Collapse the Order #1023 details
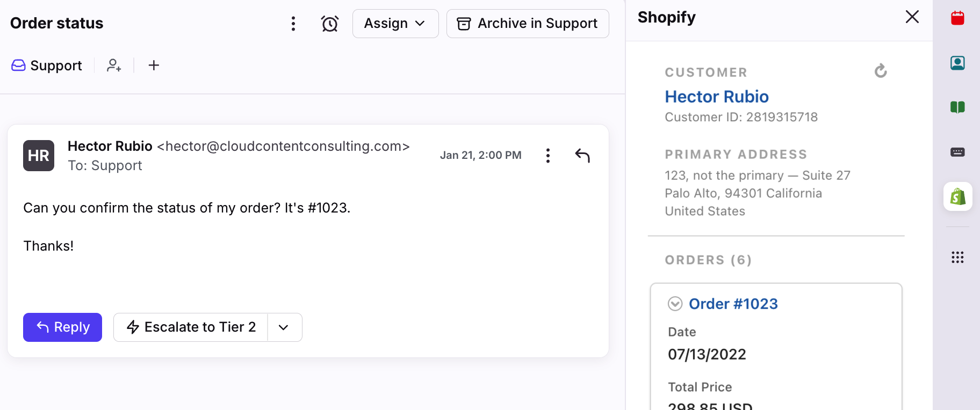Viewport: 980px width, 410px height. 675,304
